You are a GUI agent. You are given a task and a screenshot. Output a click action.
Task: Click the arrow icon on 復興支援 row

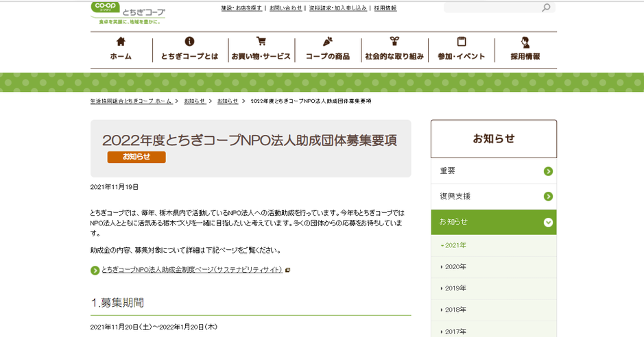[548, 197]
